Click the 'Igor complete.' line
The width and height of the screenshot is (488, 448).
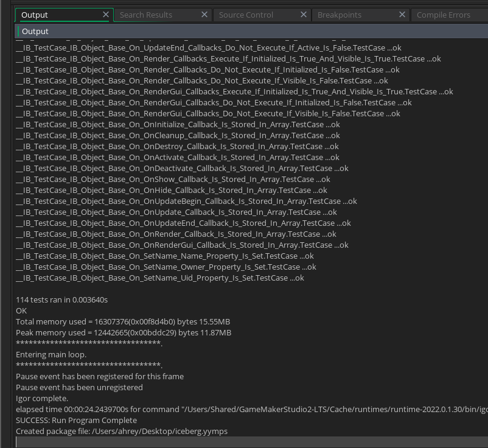pyautogui.click(x=42, y=399)
